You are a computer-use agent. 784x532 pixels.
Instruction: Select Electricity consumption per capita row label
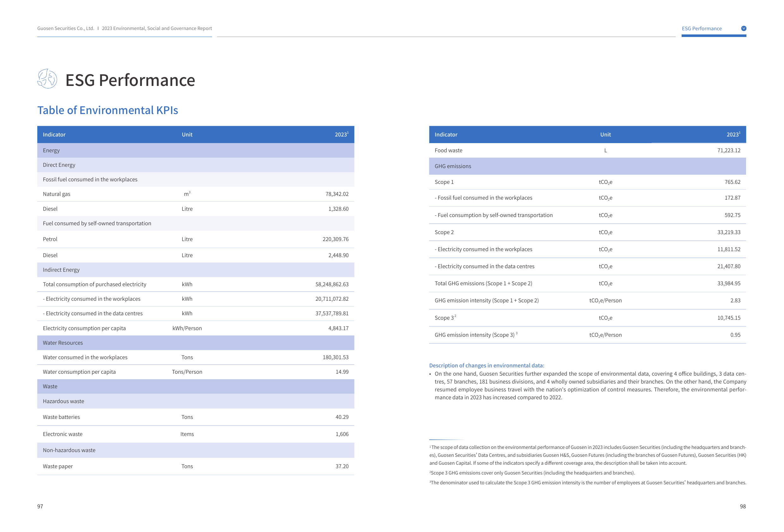84,328
